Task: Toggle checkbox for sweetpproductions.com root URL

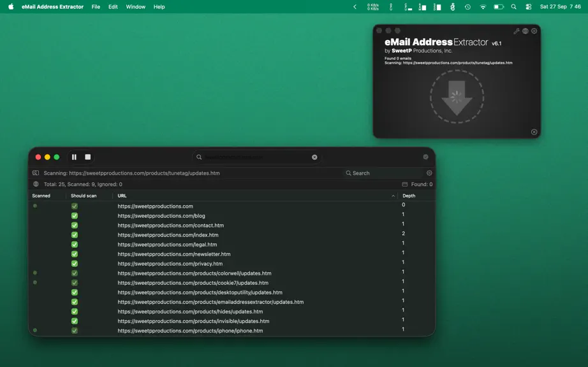Action: pos(75,206)
